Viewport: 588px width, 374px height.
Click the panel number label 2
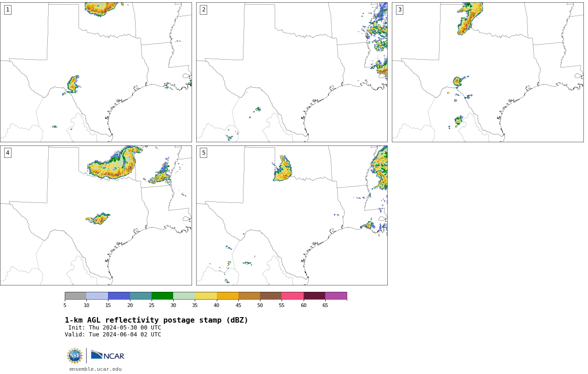[x=204, y=10]
